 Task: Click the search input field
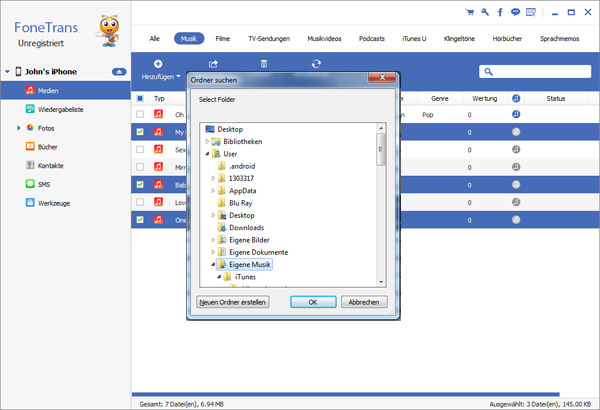click(x=535, y=72)
